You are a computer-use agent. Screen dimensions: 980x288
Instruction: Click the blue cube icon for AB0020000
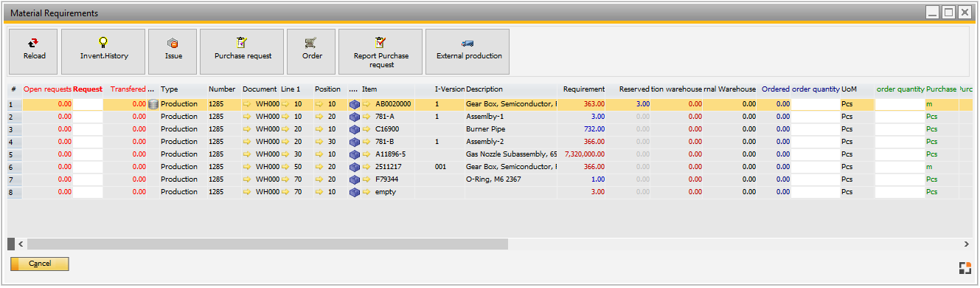click(355, 104)
